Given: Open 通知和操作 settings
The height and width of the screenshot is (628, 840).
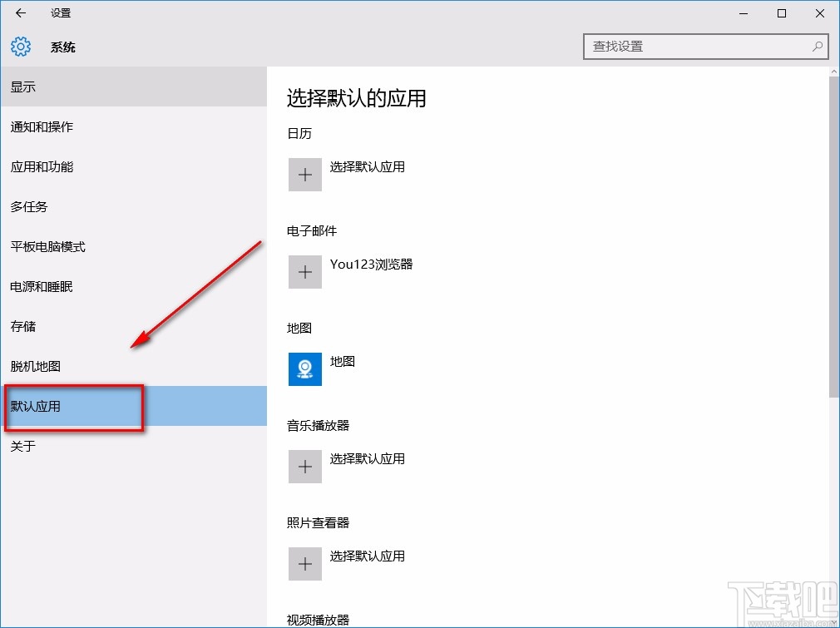Looking at the screenshot, I should (x=42, y=126).
